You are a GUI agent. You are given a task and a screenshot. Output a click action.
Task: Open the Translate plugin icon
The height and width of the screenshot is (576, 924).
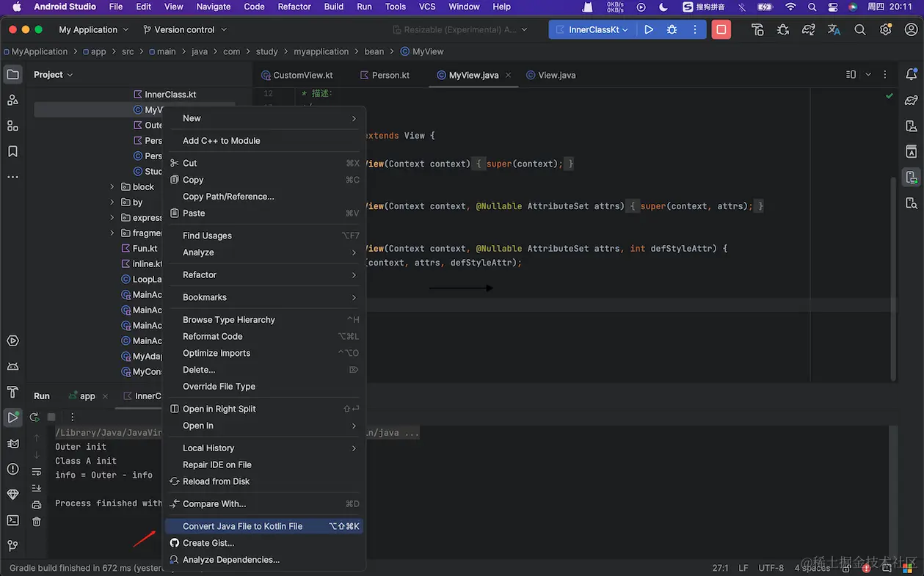834,29
